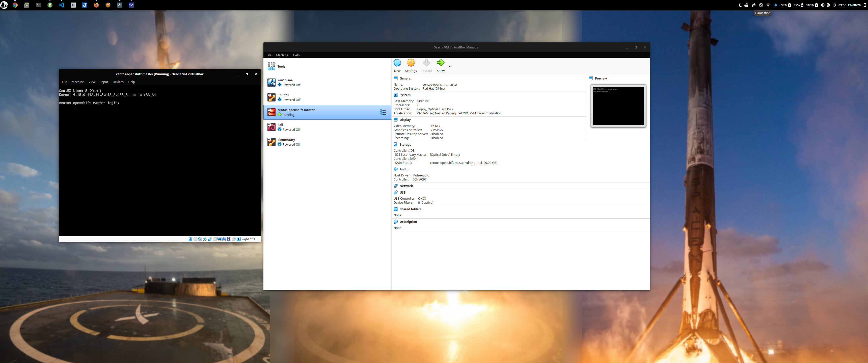This screenshot has height=363, width=868.
Task: Open the Devices menu in the VM window
Action: (118, 82)
